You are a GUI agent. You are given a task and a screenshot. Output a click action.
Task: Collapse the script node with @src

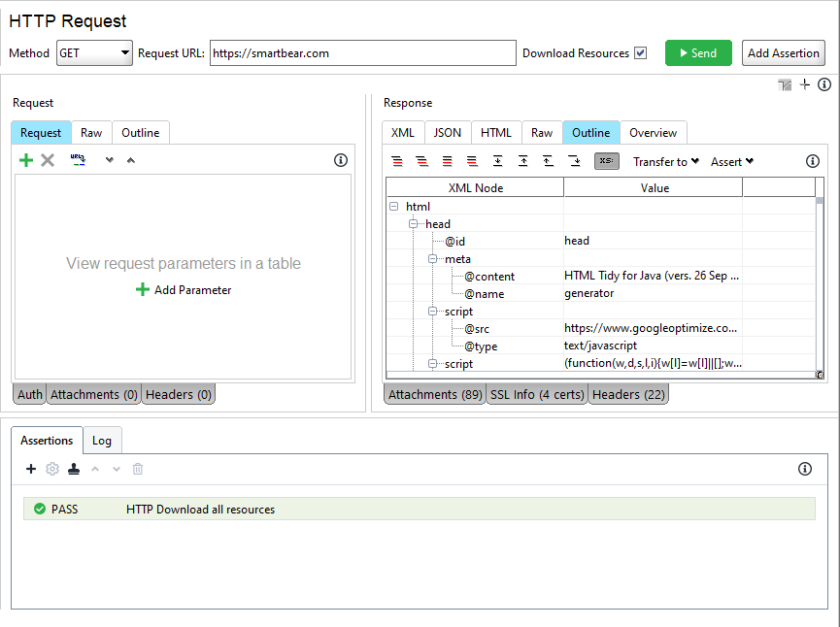click(x=432, y=312)
